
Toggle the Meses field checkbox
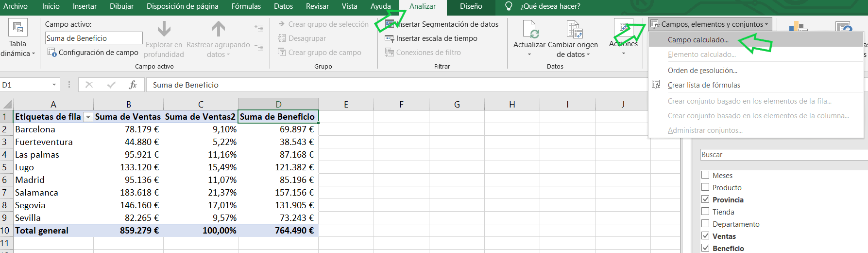705,175
